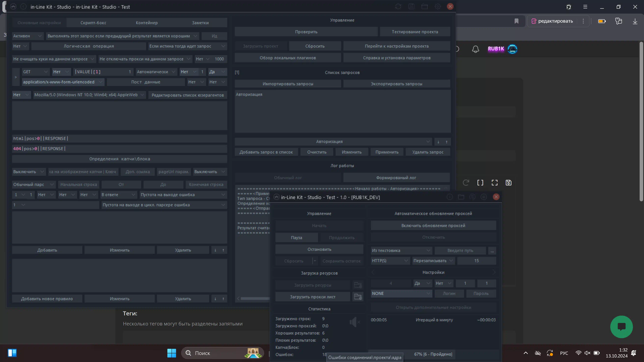Click the Введите путь path input field
The image size is (644, 362).
coord(460,250)
